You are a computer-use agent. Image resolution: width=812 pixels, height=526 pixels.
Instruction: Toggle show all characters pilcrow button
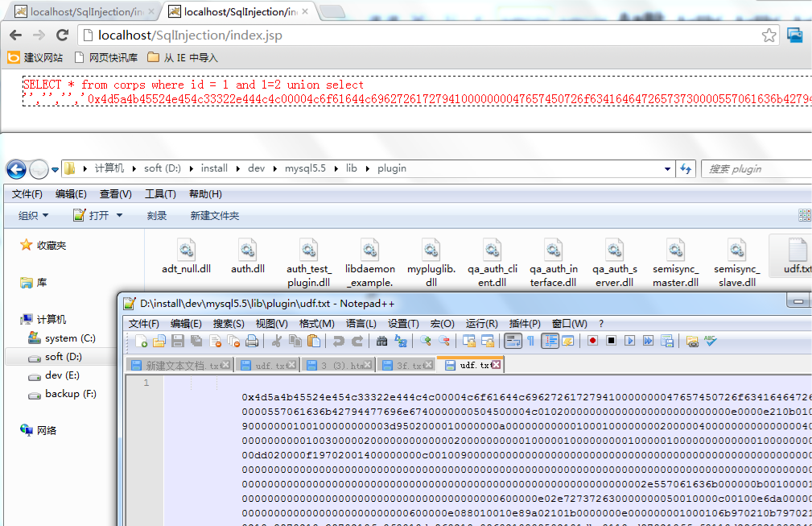531,342
